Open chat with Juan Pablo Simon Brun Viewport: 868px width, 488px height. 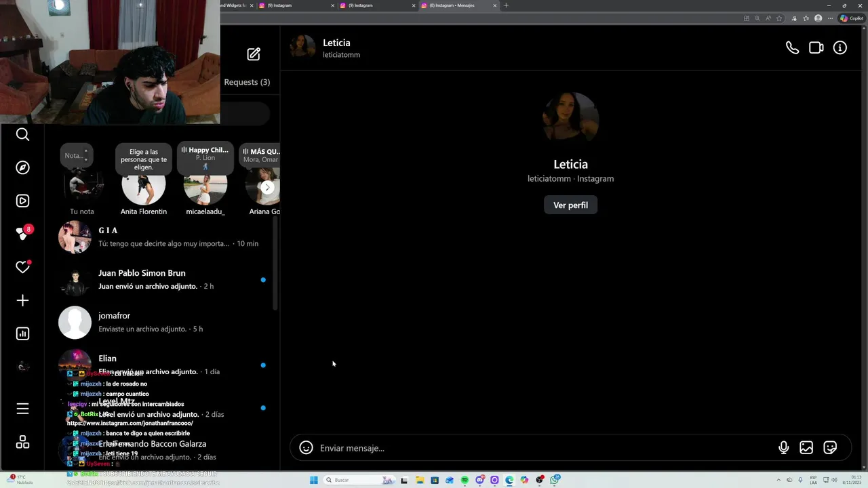(x=163, y=279)
